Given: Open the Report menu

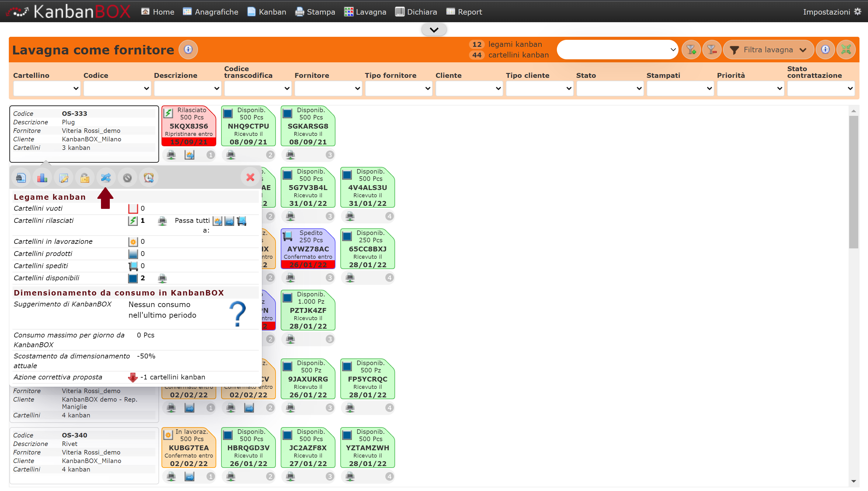Looking at the screenshot, I should click(x=464, y=12).
